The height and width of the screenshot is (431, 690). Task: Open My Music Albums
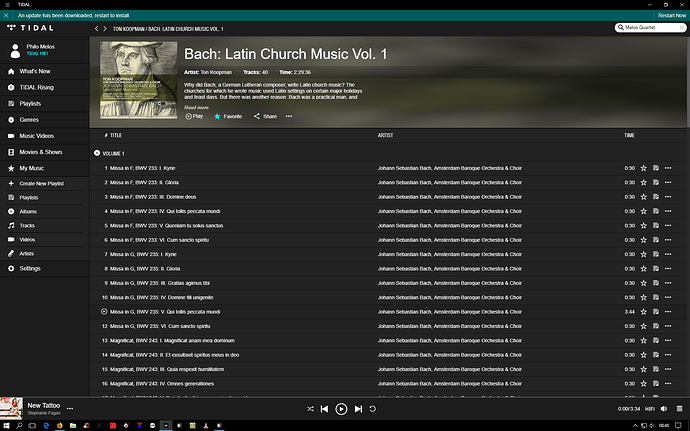click(x=28, y=212)
